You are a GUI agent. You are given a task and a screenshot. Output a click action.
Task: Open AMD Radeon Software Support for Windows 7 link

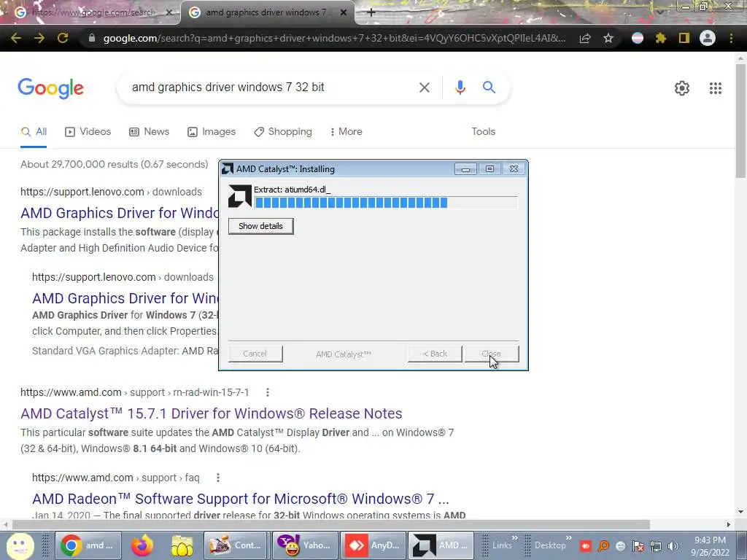[x=241, y=499]
